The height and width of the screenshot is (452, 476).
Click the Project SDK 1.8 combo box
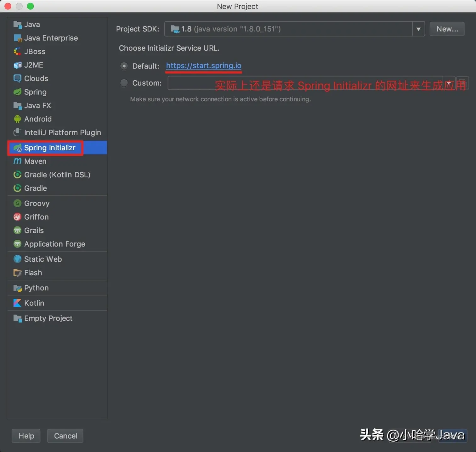(294, 29)
